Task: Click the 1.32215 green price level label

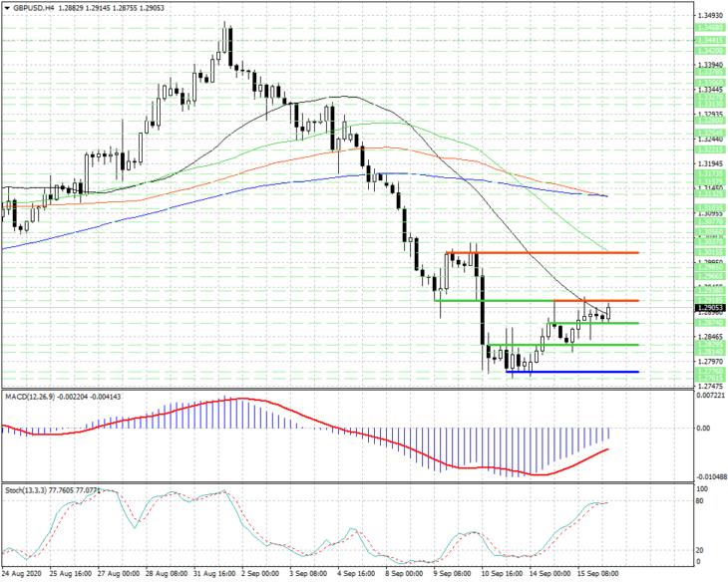Action: [x=710, y=149]
